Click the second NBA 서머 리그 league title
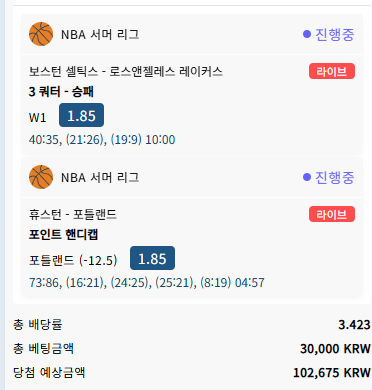 tap(100, 177)
